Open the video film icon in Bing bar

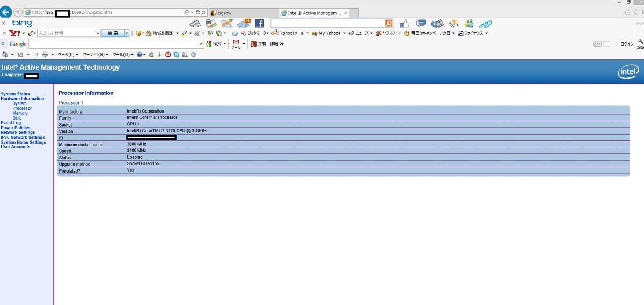(x=437, y=23)
